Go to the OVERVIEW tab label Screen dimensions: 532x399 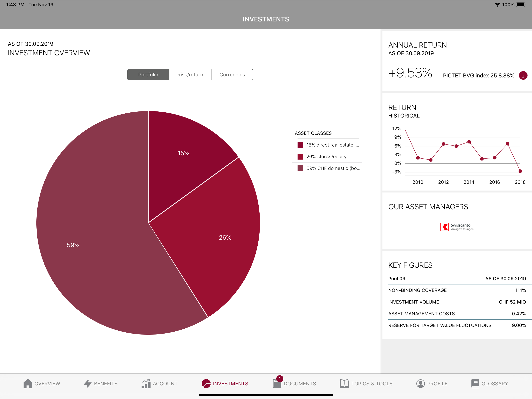(47, 384)
